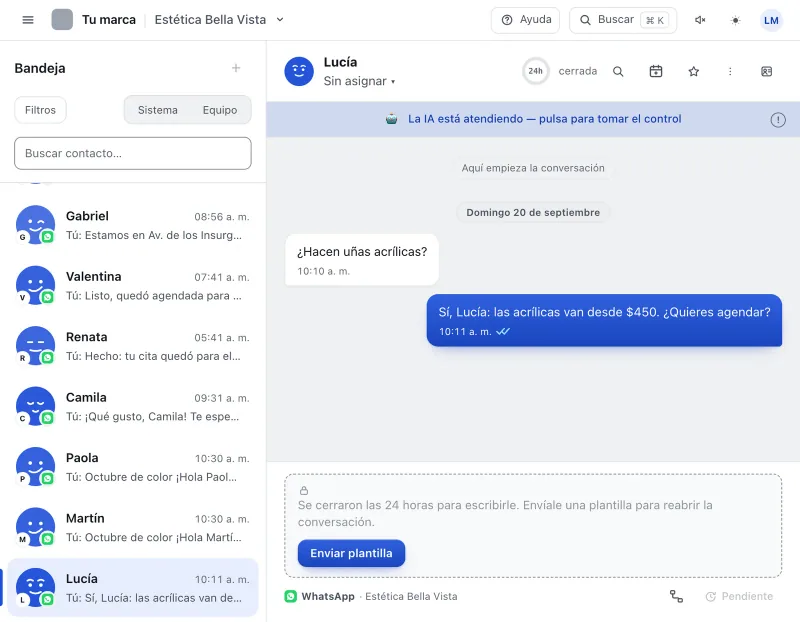Image resolution: width=800 pixels, height=622 pixels.
Task: Click Paola's avatar in the list
Action: [35, 467]
